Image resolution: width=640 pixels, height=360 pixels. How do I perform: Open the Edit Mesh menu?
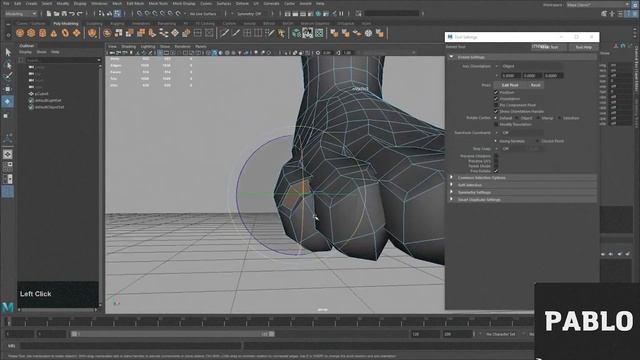(x=135, y=3)
